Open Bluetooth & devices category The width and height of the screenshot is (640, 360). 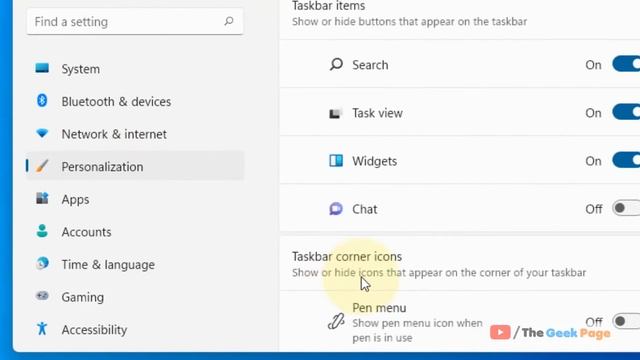click(x=135, y=101)
